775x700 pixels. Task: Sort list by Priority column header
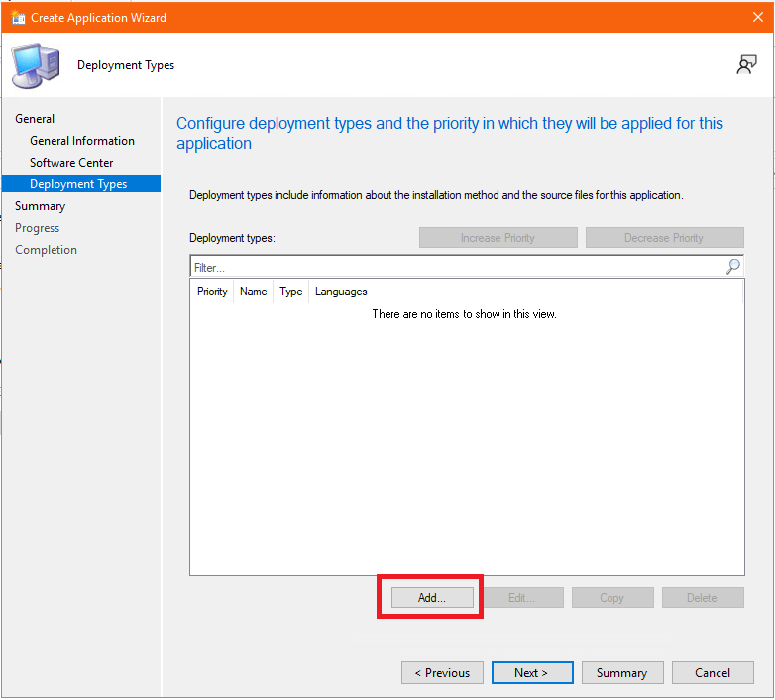point(212,292)
